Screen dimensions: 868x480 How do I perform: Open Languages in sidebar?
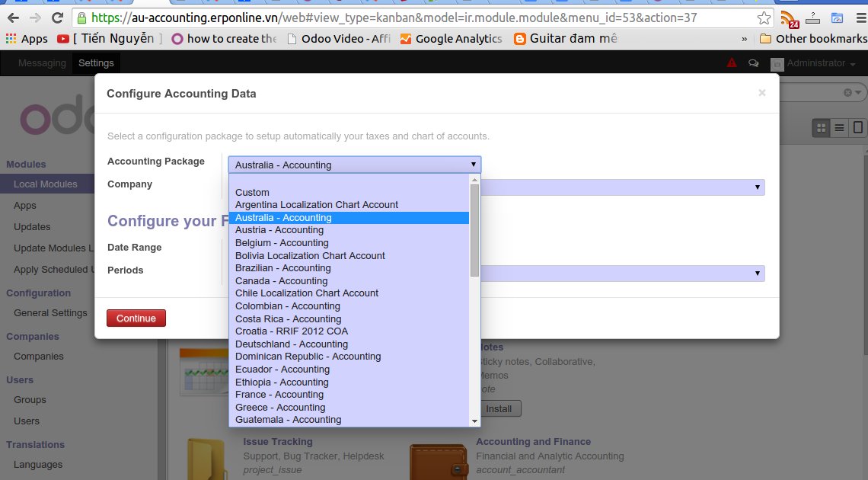point(37,465)
